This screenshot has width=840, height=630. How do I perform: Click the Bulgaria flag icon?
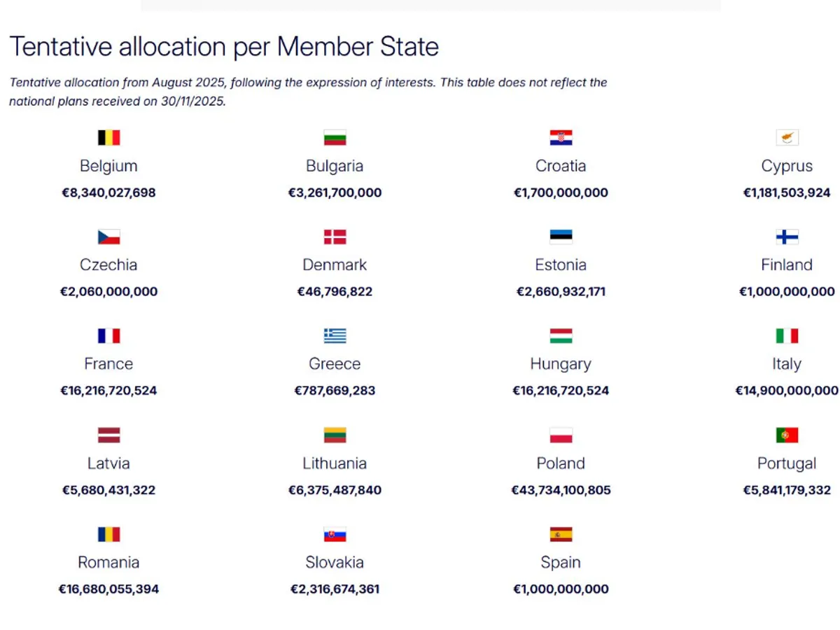coord(335,137)
